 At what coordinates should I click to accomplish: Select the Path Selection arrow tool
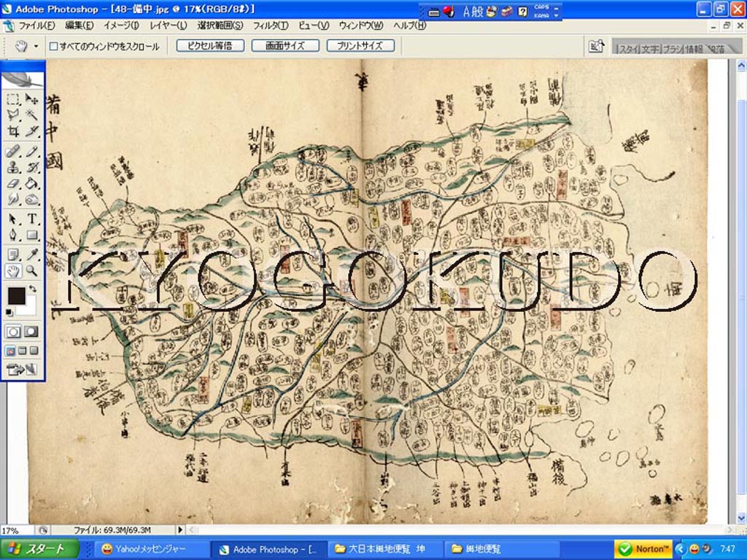click(x=13, y=219)
